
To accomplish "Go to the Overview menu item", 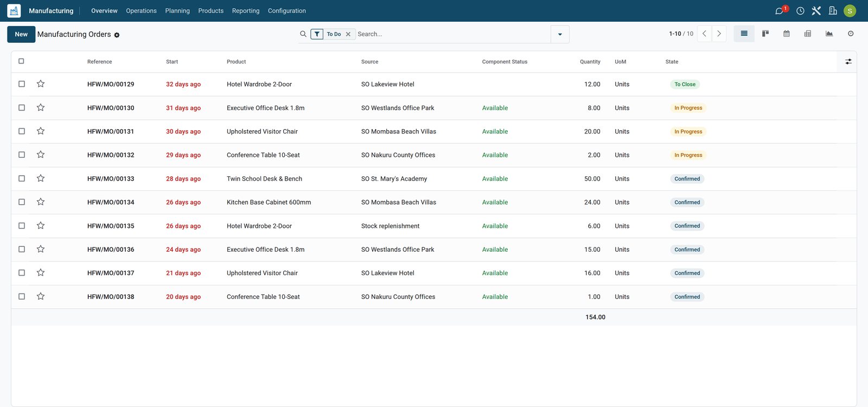I will click(104, 11).
